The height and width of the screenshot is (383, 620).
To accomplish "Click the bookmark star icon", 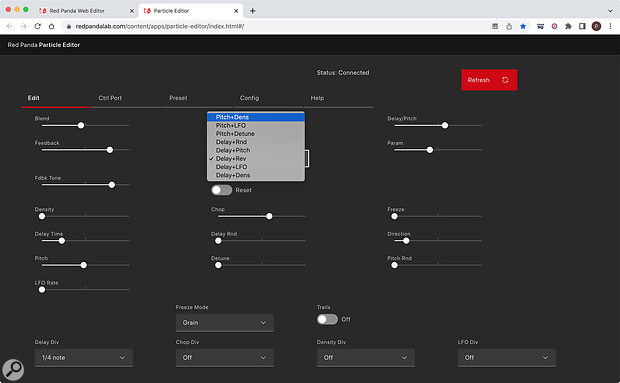I will 523,26.
